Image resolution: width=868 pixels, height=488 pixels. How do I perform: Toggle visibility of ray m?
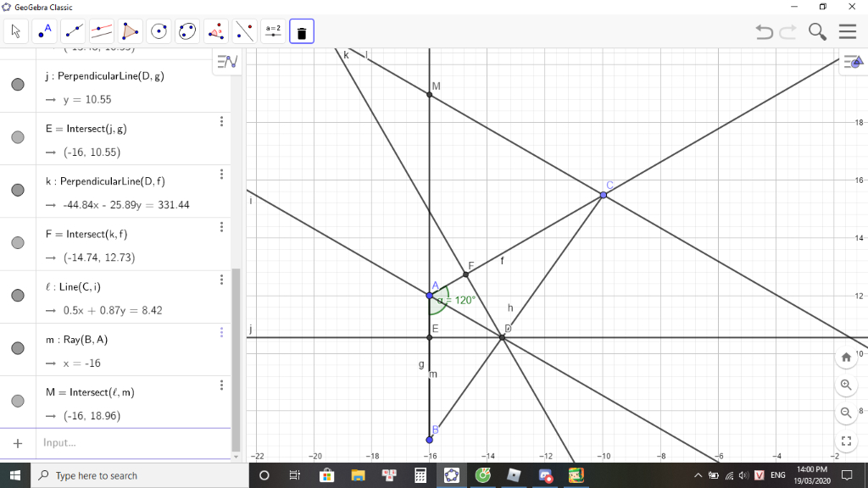tap(18, 348)
